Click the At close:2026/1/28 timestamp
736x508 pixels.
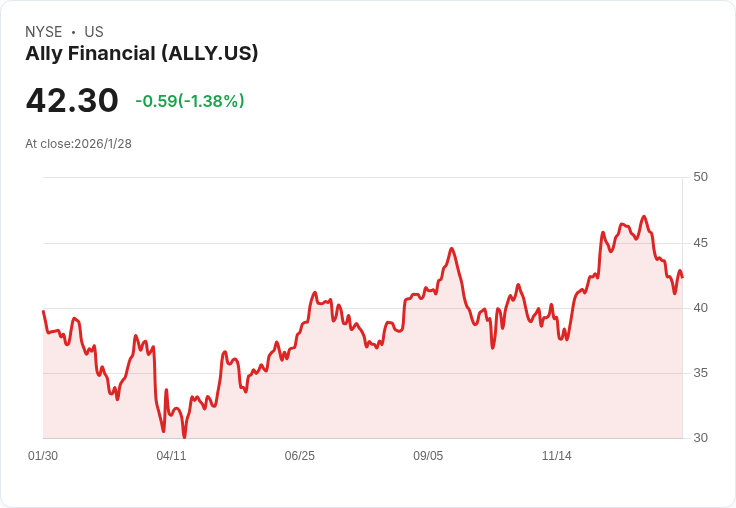78,144
